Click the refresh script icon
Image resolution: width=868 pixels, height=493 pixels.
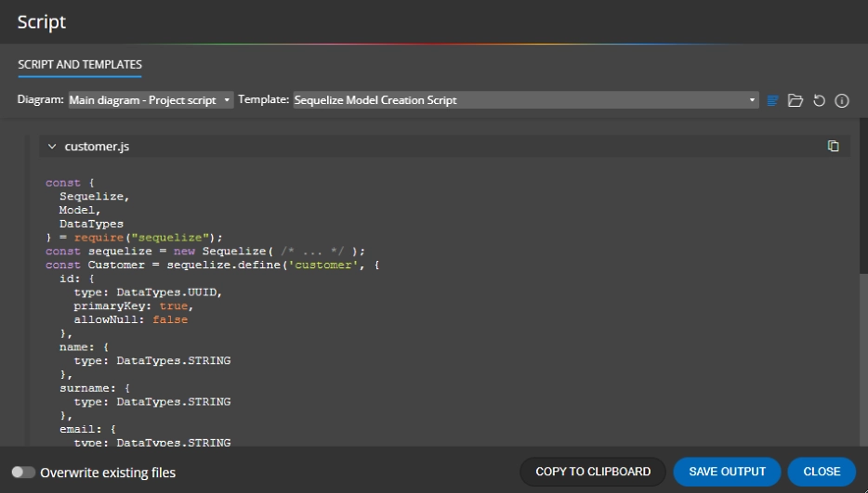[x=819, y=100]
